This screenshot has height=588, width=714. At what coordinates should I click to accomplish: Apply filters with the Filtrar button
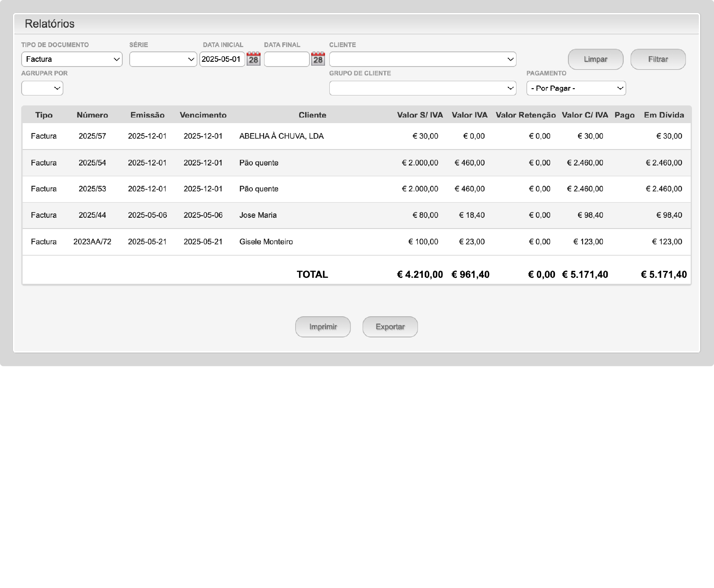click(657, 59)
